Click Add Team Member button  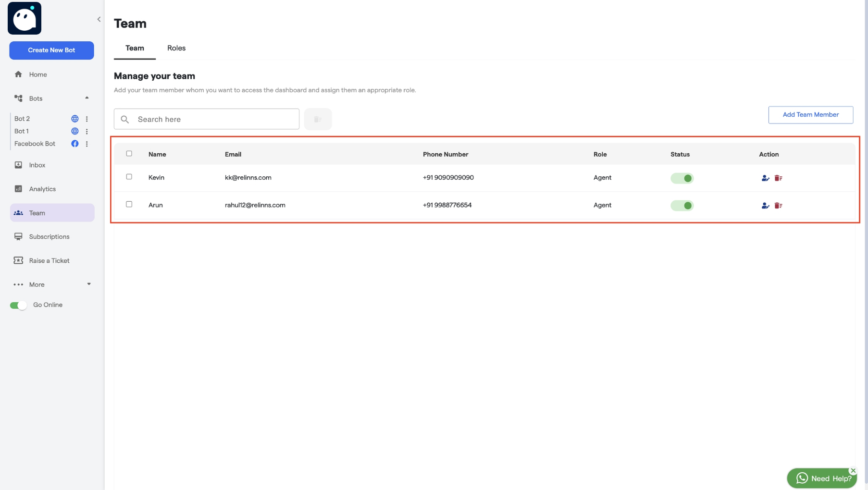click(810, 115)
